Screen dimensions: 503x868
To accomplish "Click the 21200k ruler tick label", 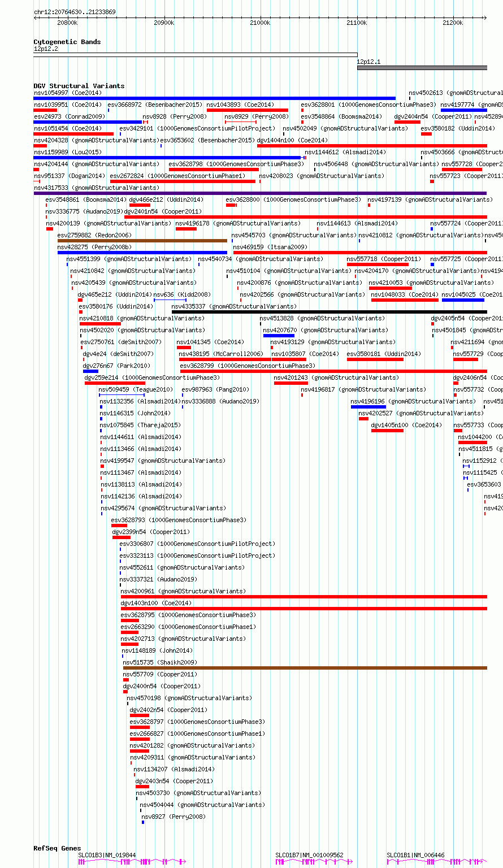I will click(x=453, y=23).
